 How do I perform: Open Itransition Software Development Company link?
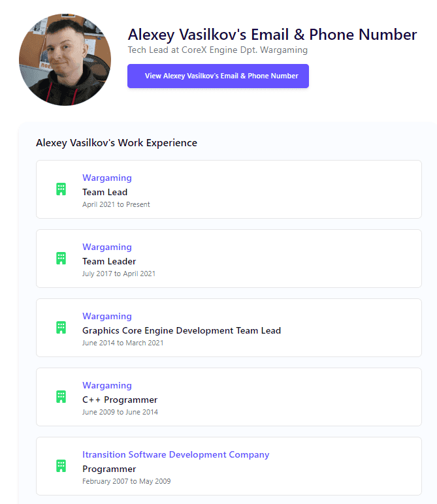[x=176, y=455]
